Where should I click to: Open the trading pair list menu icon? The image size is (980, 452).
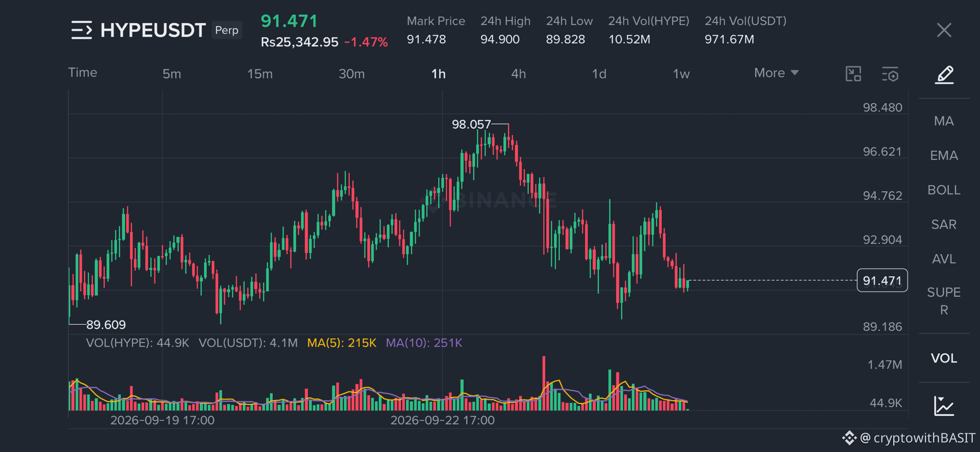pos(81,30)
